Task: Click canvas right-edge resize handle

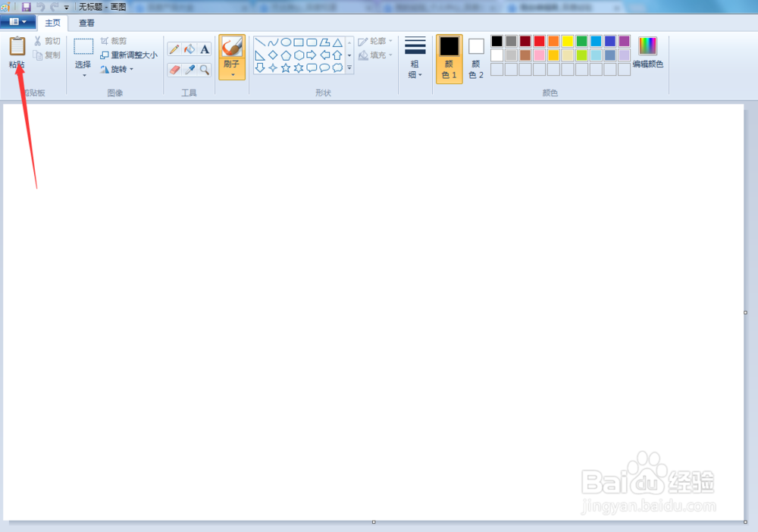Action: pos(745,313)
